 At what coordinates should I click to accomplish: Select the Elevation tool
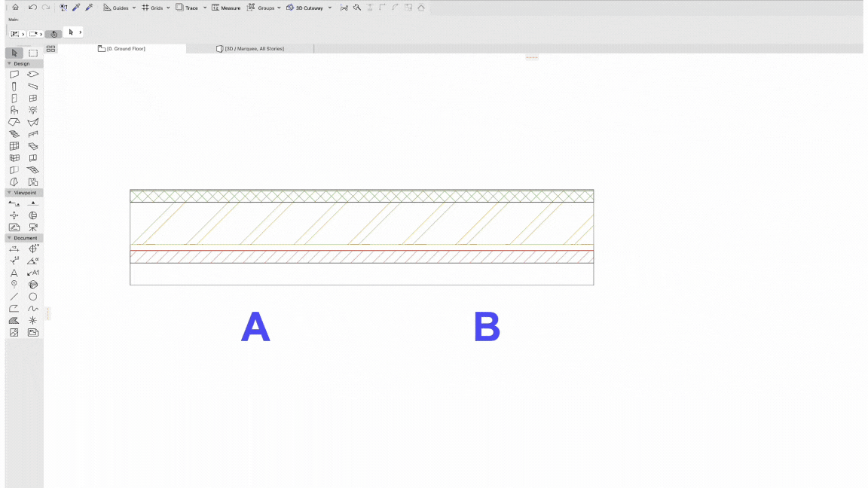coord(33,203)
